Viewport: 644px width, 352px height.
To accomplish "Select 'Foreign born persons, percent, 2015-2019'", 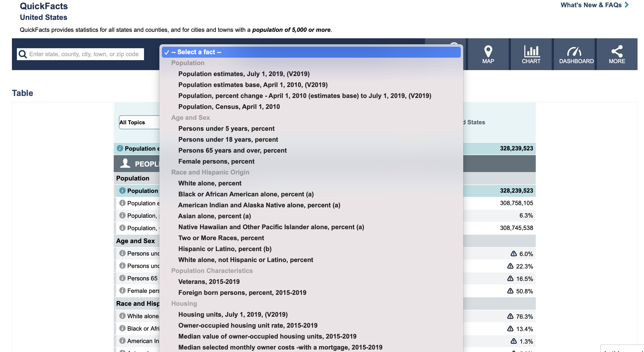I will [242, 293].
